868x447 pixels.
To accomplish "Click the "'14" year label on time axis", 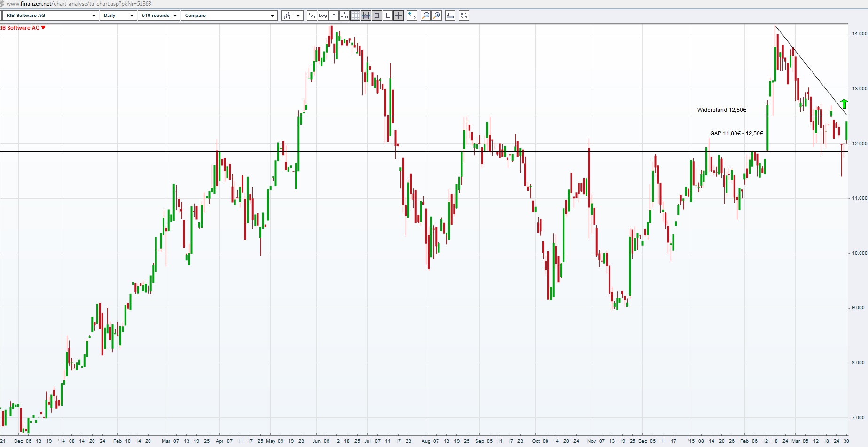I will (x=62, y=441).
